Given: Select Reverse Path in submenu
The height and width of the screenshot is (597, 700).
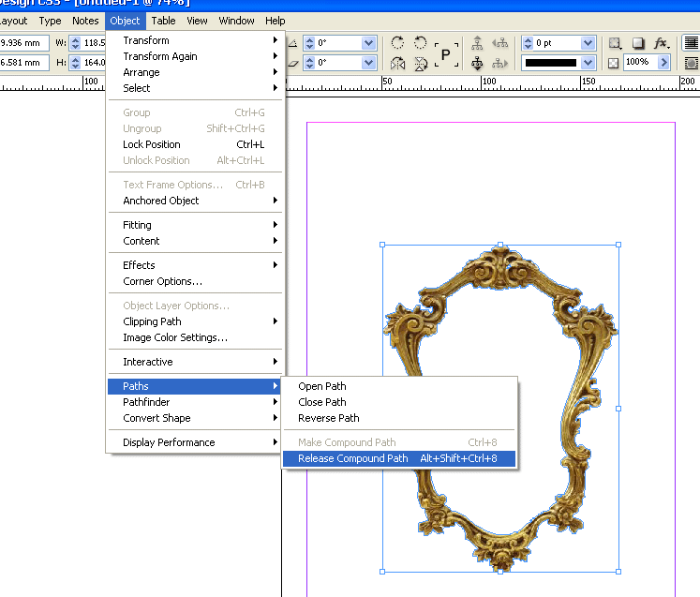Looking at the screenshot, I should 328,418.
